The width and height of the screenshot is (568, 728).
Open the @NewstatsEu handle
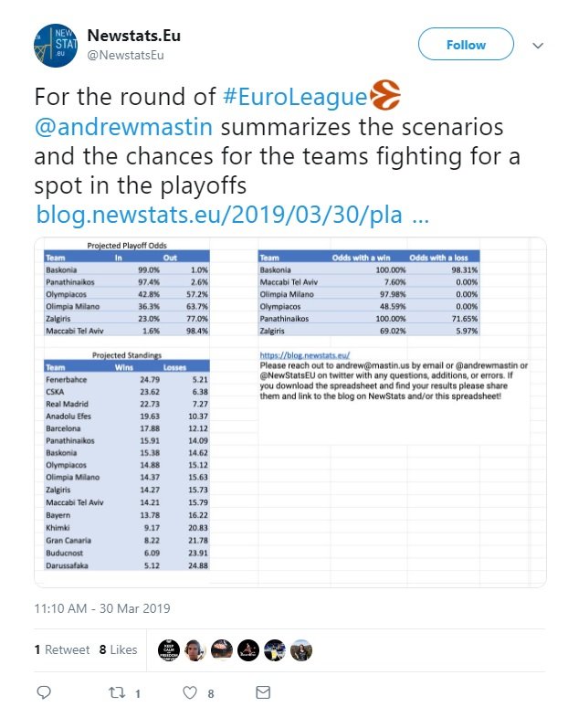(125, 55)
